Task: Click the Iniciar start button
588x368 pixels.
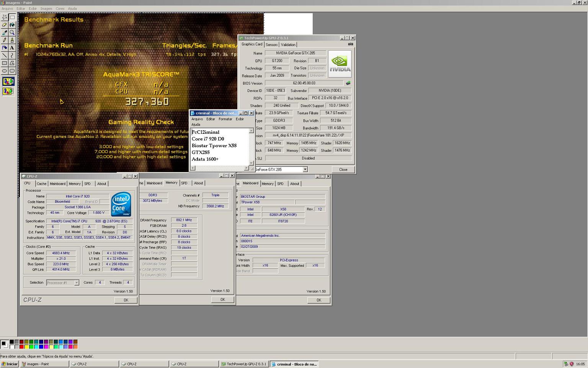Action: click(10, 364)
